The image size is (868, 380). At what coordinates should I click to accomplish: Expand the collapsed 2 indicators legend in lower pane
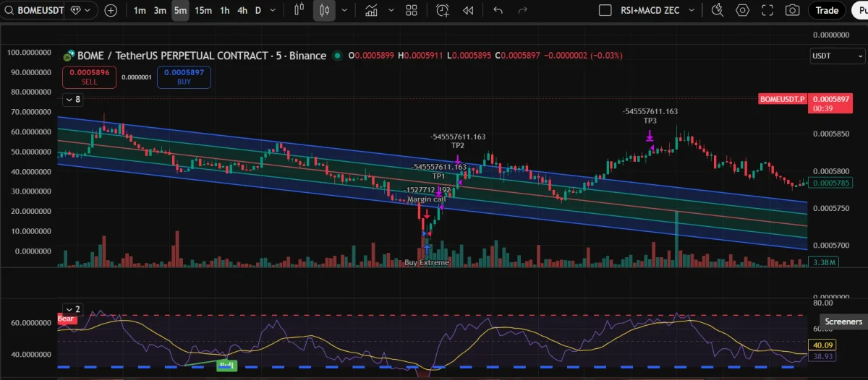click(x=72, y=309)
